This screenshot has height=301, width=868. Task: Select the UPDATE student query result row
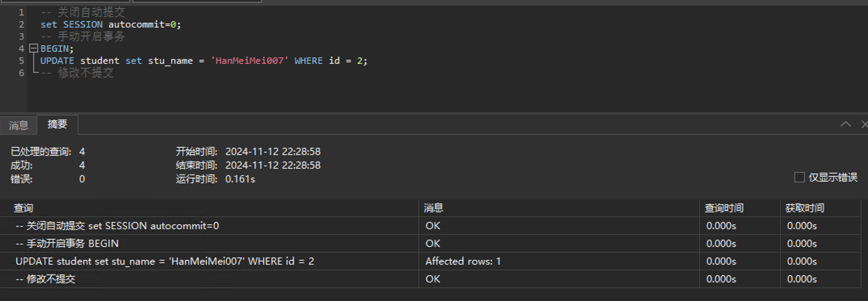tap(165, 261)
